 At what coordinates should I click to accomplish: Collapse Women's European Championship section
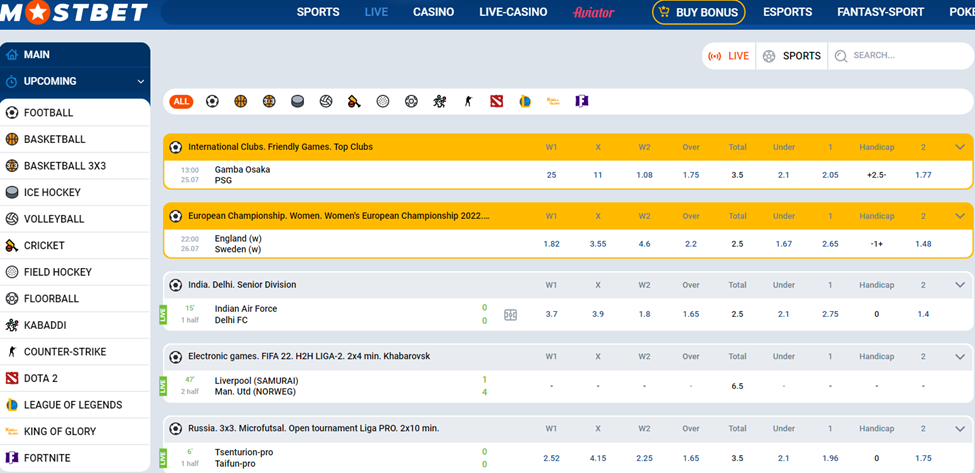958,216
